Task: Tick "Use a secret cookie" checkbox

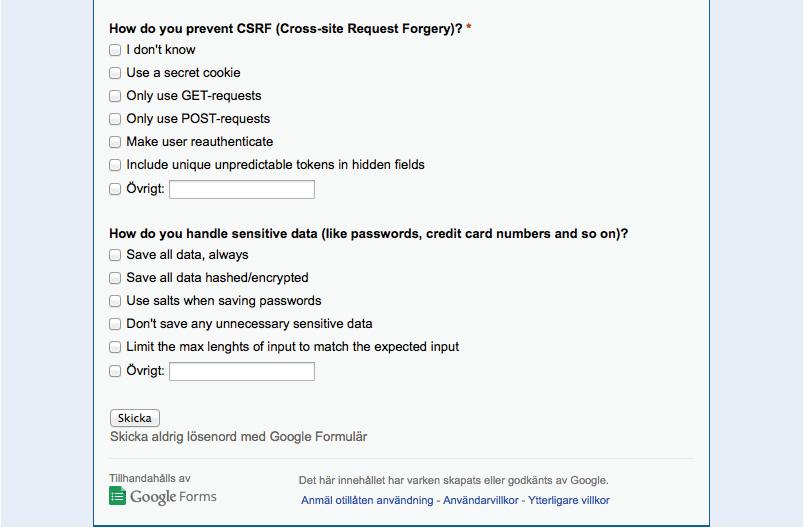Action: (115, 73)
